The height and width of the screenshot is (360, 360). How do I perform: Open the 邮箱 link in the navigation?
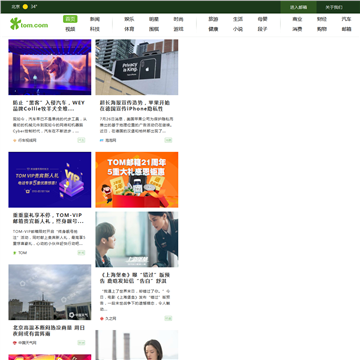pos(346,29)
